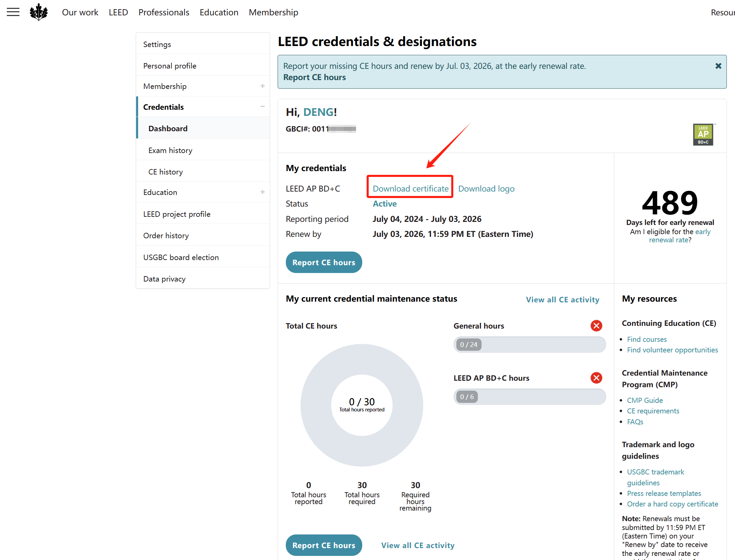Click the Active status text

pos(385,204)
